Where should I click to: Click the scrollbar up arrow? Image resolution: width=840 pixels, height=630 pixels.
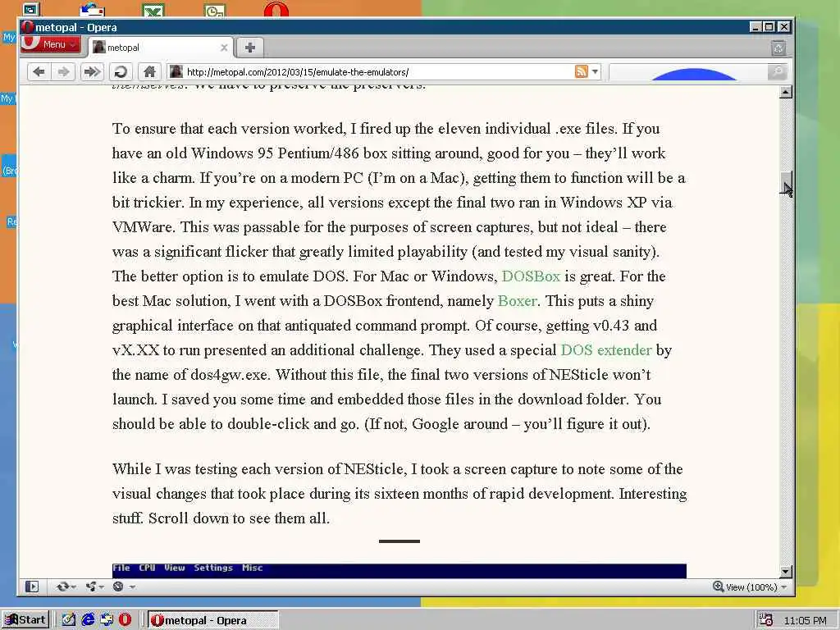(x=785, y=92)
